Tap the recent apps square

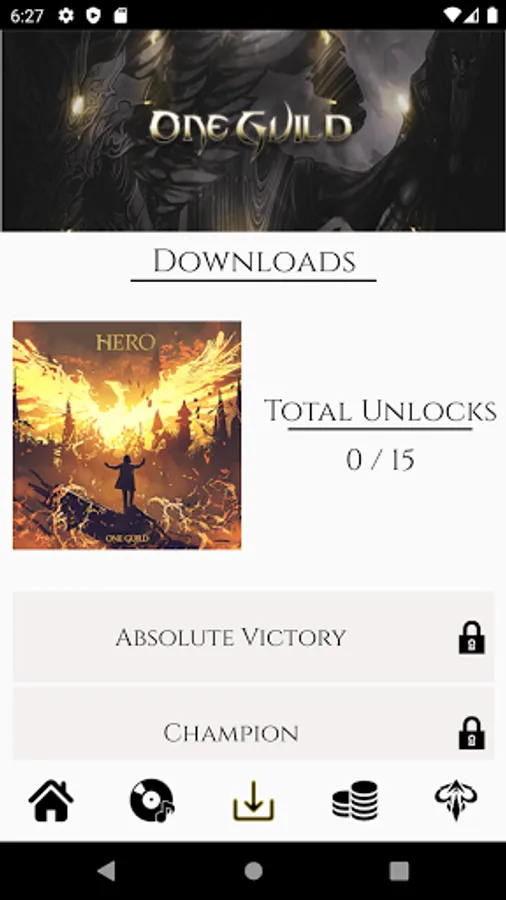(x=399, y=871)
